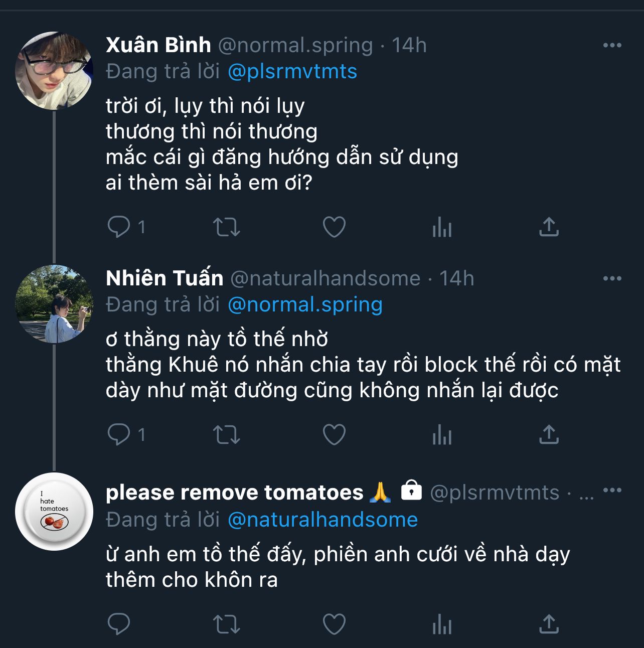View analytics for Xuân Bình's tweet

point(442,227)
